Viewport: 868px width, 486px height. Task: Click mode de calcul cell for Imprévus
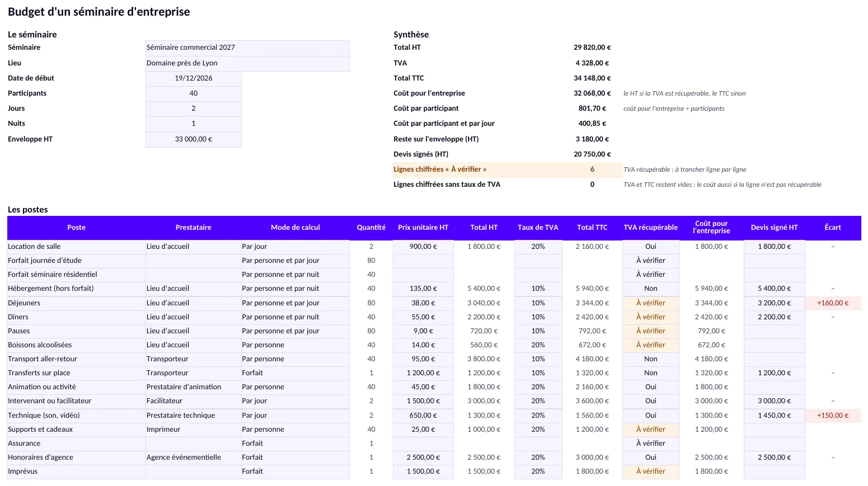tap(295, 471)
